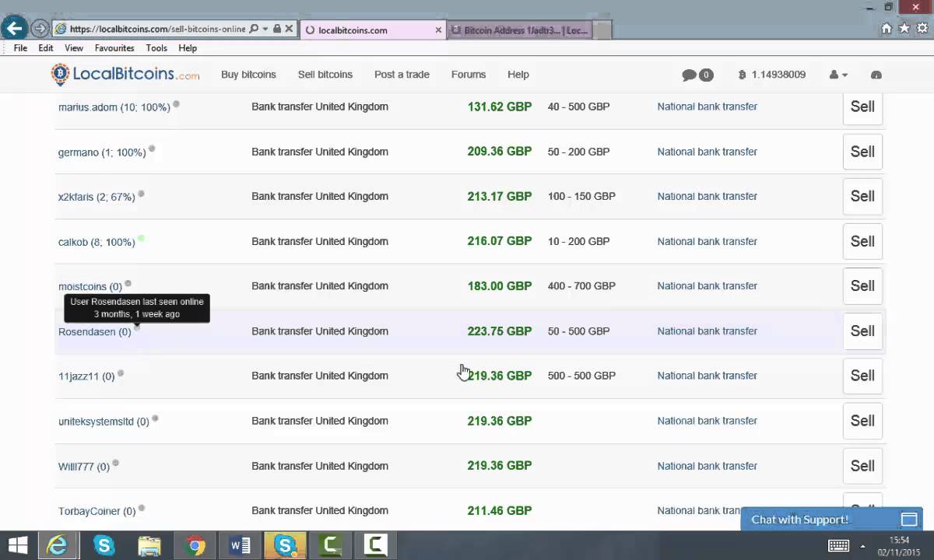Open Rosendasen trader profile
934x560 pixels.
pyautogui.click(x=95, y=331)
